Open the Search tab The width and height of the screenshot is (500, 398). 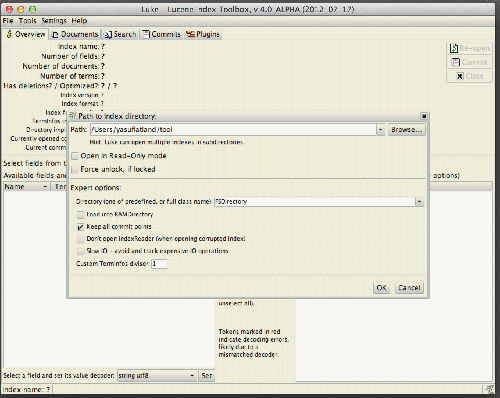coord(120,34)
